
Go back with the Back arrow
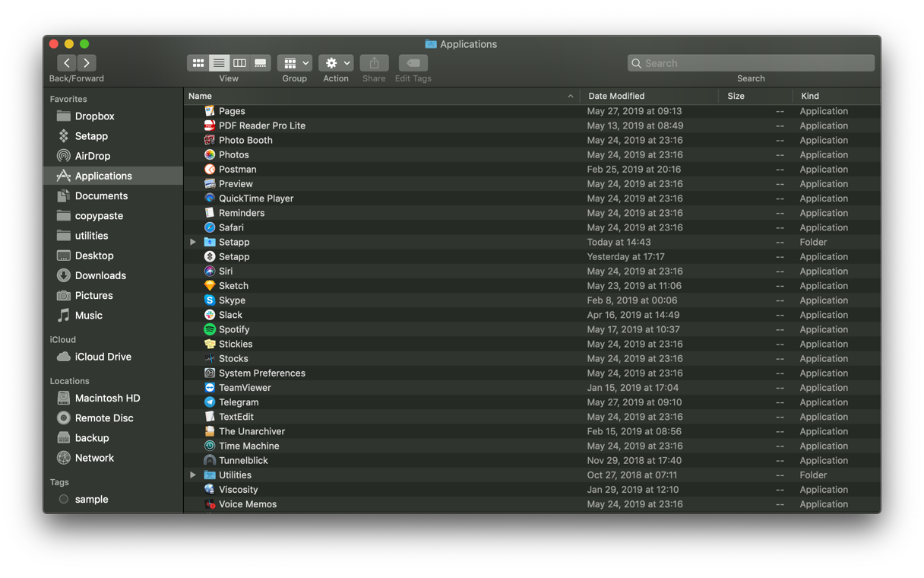(x=67, y=63)
